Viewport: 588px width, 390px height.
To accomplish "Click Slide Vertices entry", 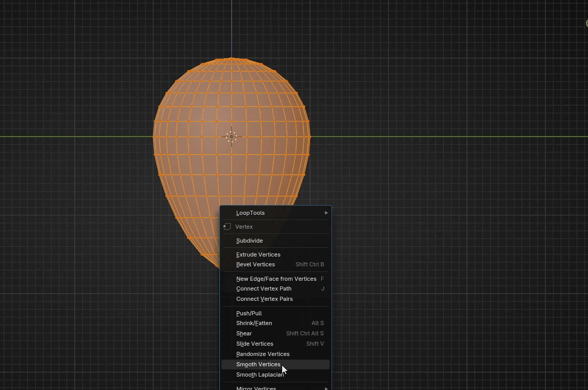I will (255, 344).
